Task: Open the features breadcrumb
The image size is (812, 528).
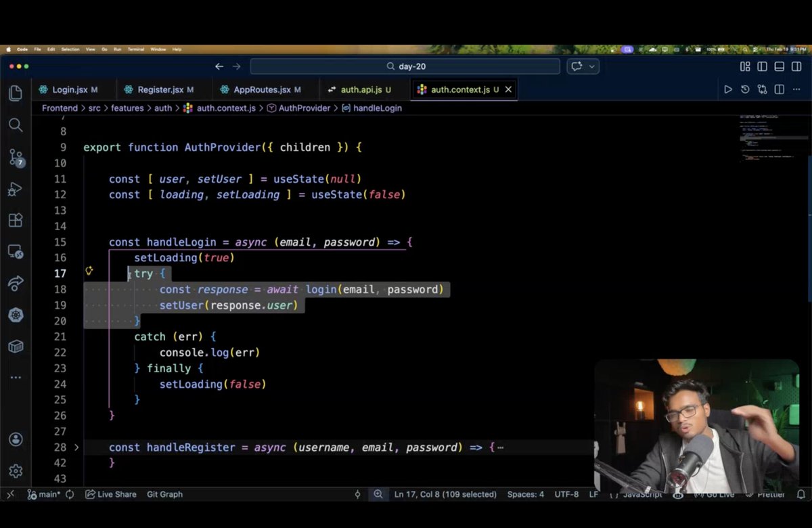Action: click(x=127, y=108)
